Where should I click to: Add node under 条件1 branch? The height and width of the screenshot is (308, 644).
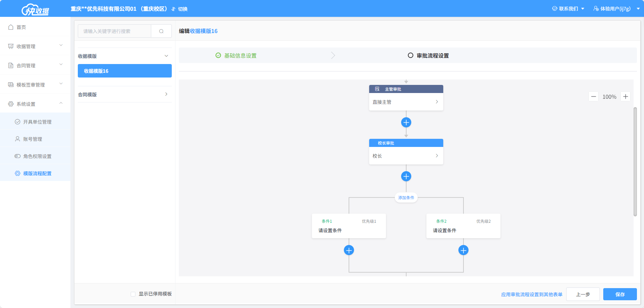[x=349, y=250]
